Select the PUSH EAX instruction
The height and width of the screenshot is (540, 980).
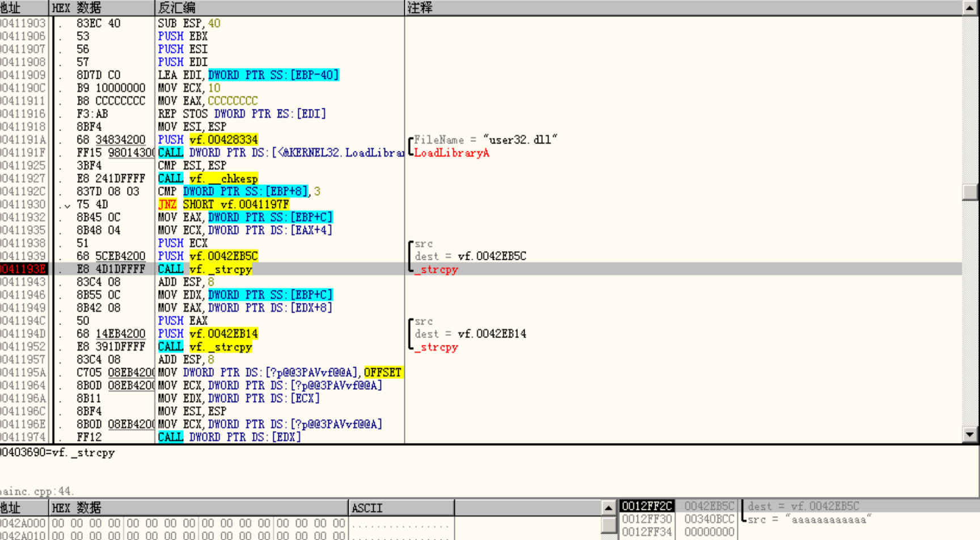click(183, 321)
